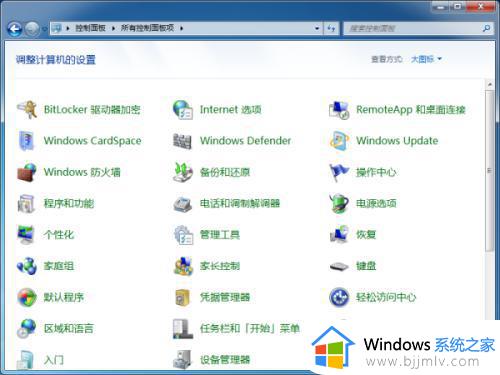Expand the arrow after 所有控制面板项 in address bar
The width and height of the screenshot is (500, 375).
[182, 28]
